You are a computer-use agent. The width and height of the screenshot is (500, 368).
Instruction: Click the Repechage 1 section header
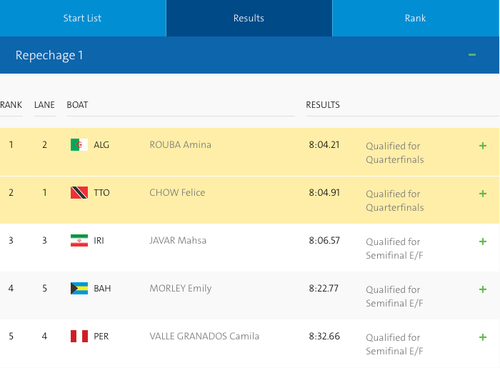coord(249,55)
